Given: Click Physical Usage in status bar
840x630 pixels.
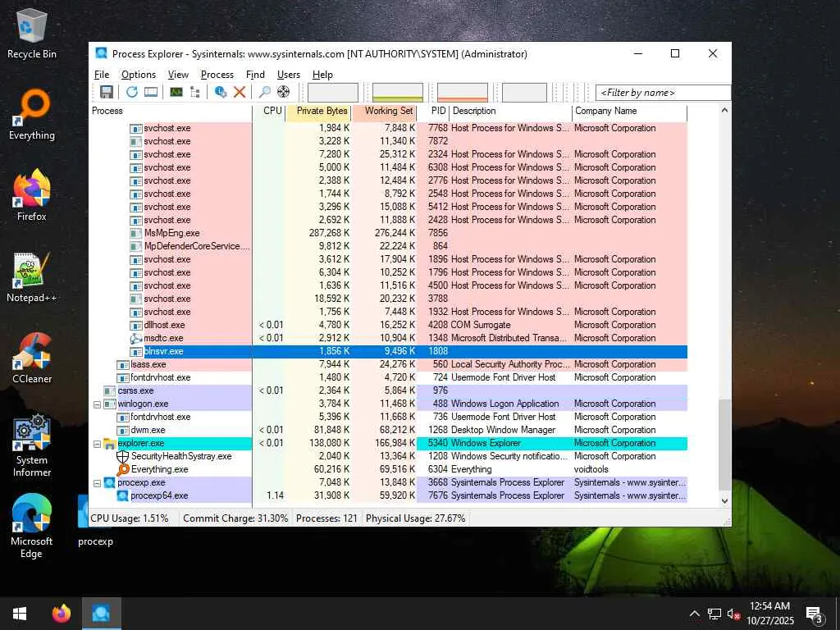Looking at the screenshot, I should tap(416, 518).
